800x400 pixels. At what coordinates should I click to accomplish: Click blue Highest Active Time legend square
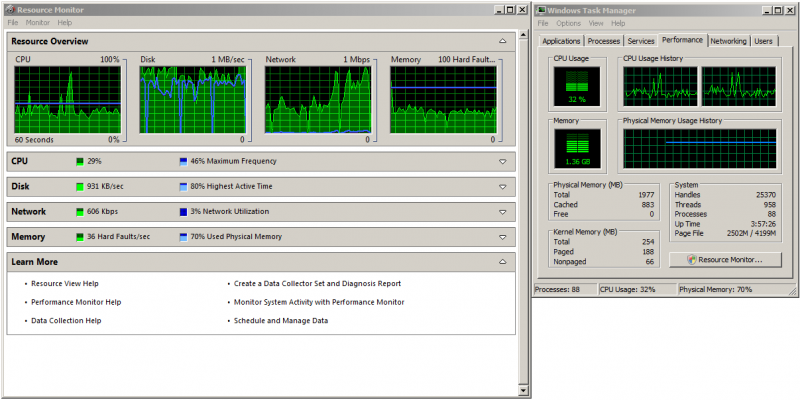tap(184, 187)
